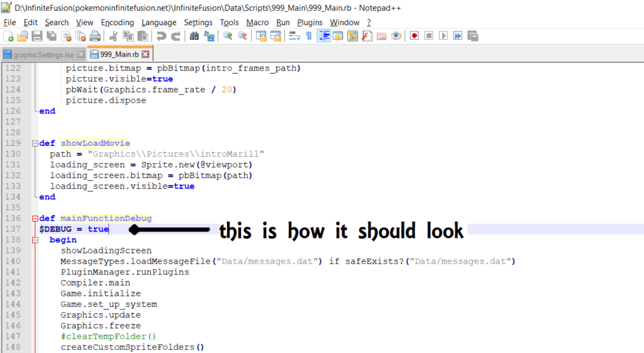Open the Encoding menu
The height and width of the screenshot is (353, 644).
(x=117, y=22)
